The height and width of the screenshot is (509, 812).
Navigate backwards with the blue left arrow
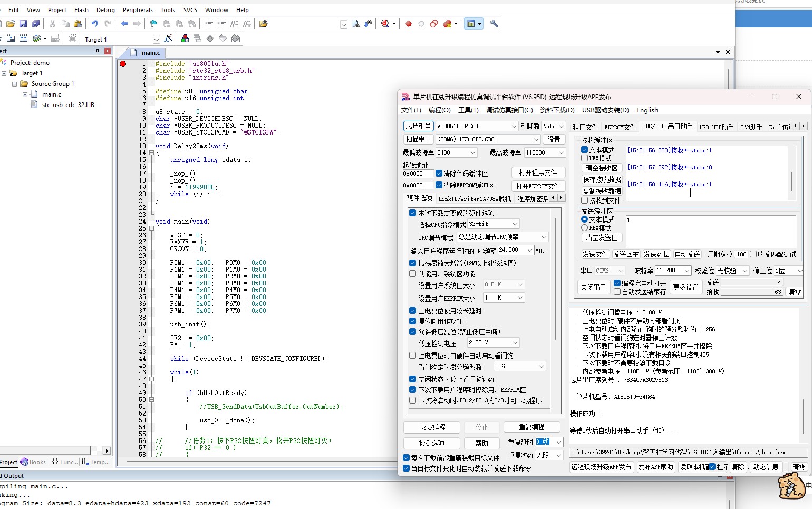click(124, 24)
